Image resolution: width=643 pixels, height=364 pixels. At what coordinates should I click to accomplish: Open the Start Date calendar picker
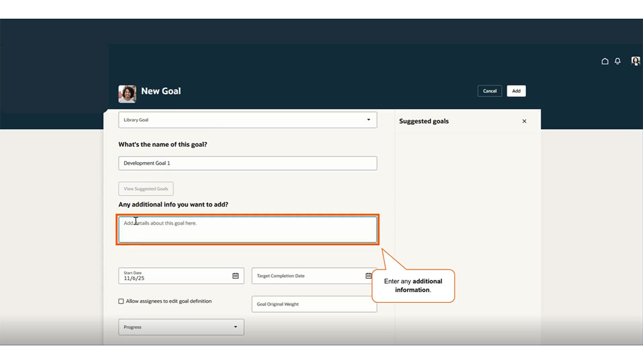(235, 276)
